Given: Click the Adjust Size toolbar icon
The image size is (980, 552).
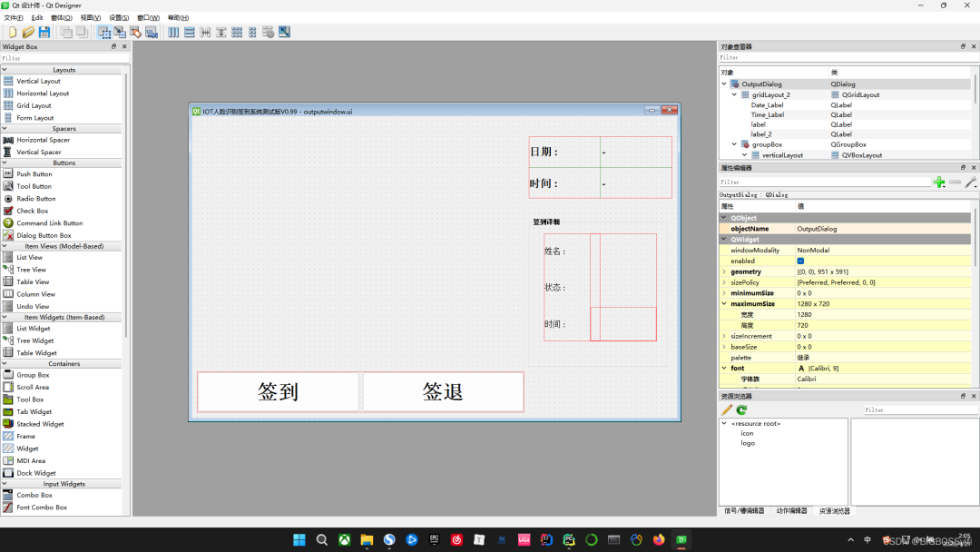Looking at the screenshot, I should 284,32.
